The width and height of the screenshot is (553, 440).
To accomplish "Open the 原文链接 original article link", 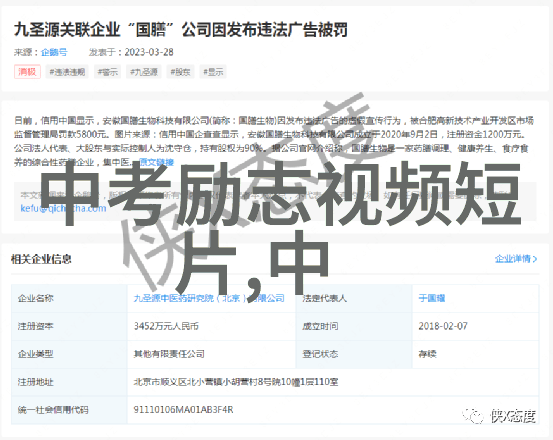I will click(x=157, y=162).
